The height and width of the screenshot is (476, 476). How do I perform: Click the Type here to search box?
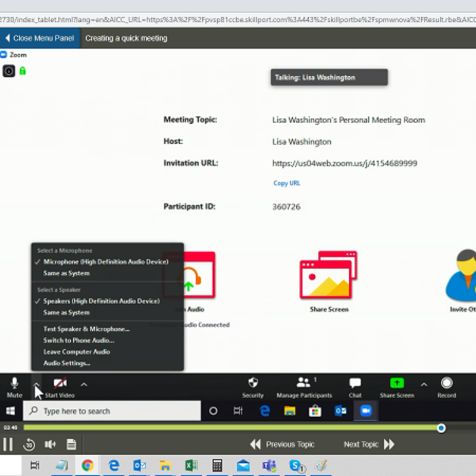pyautogui.click(x=112, y=411)
